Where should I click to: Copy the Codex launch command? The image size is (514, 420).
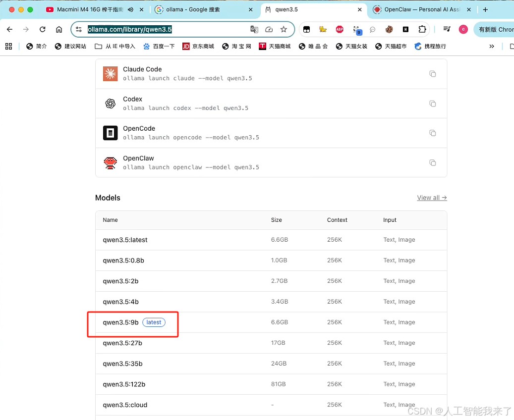click(432, 104)
